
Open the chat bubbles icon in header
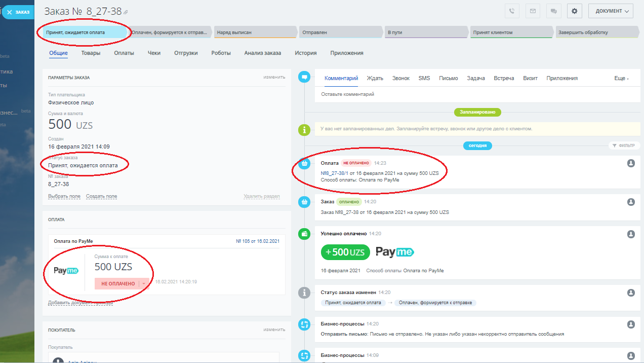click(x=554, y=11)
